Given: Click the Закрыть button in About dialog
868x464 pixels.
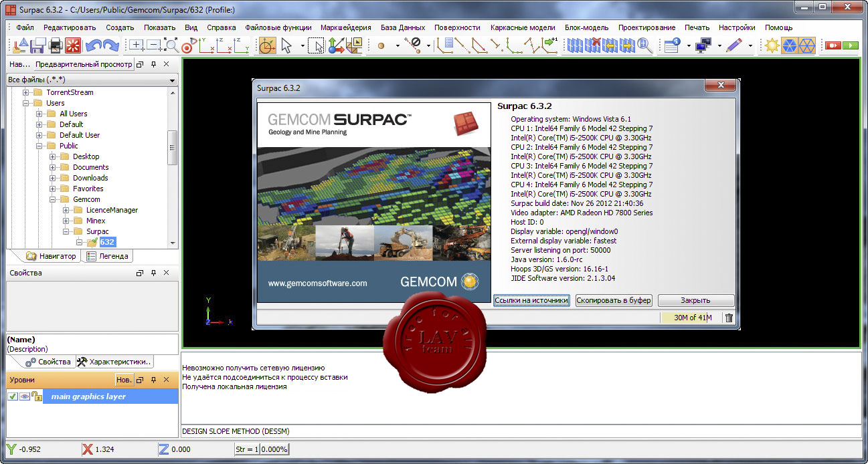Looking at the screenshot, I should pos(696,300).
